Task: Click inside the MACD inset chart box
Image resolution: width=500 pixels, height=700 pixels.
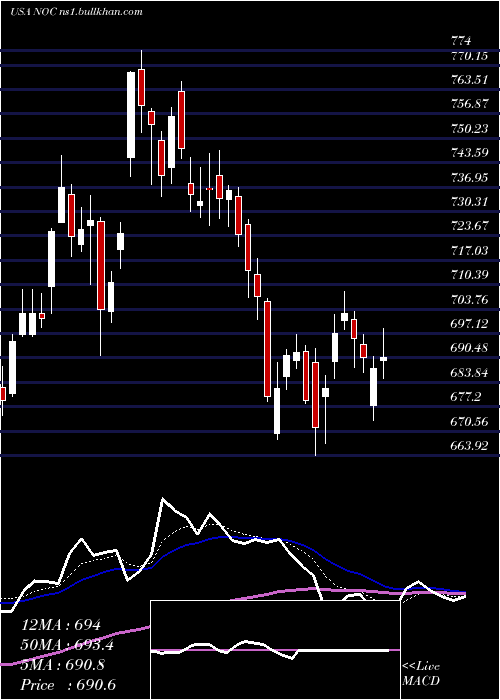Action: click(275, 650)
